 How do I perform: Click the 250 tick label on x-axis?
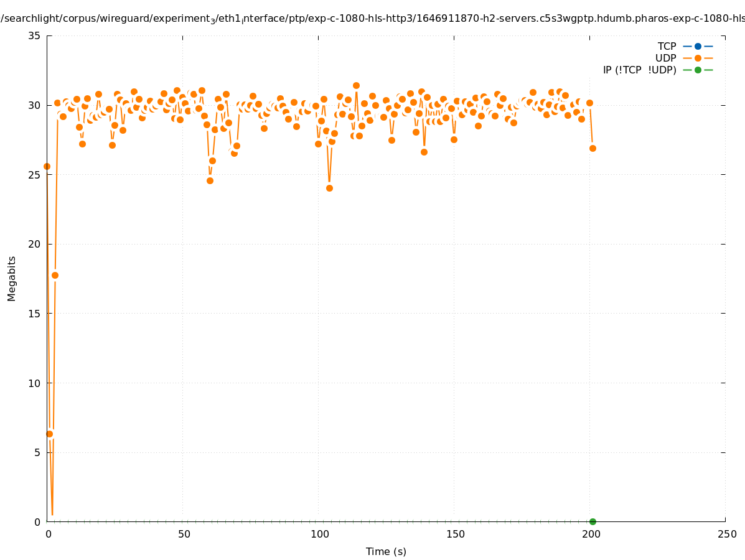(726, 534)
